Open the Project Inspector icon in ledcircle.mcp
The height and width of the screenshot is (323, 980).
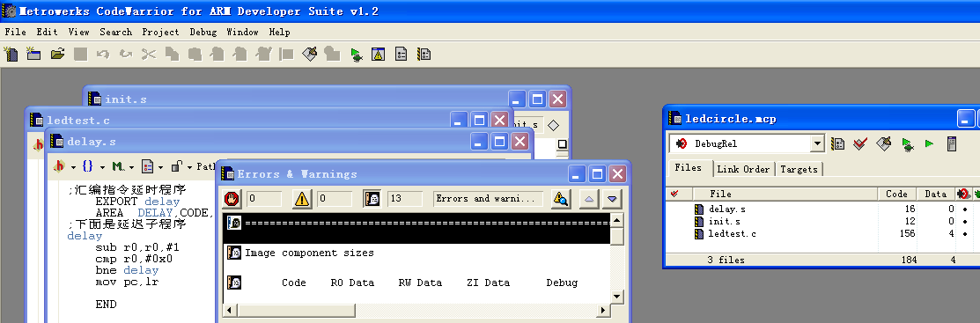(x=952, y=143)
